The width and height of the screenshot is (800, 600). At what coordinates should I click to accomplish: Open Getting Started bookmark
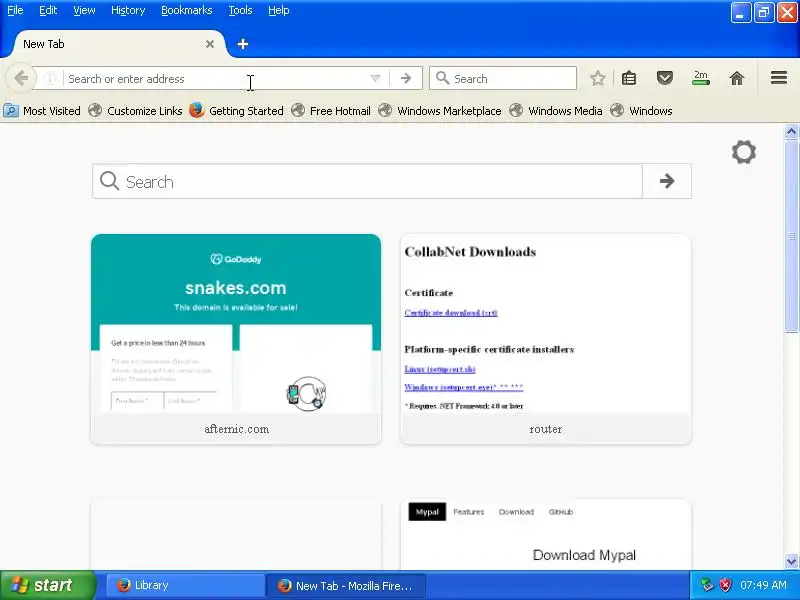(236, 111)
